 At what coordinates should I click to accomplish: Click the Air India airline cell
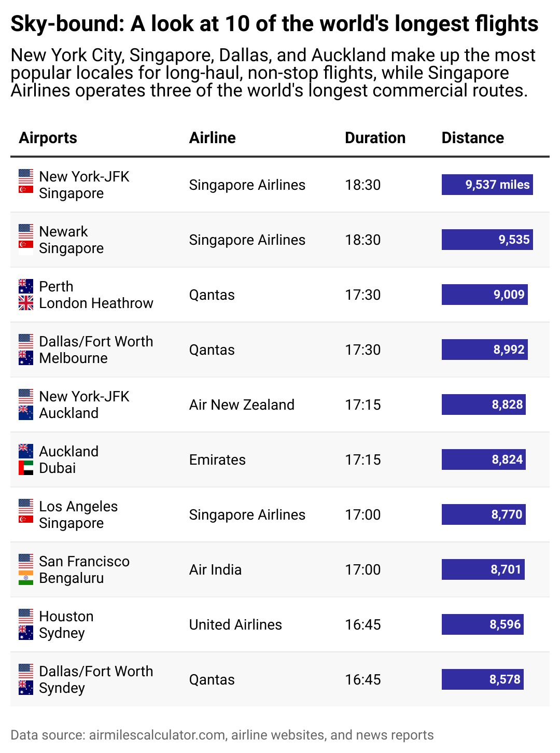point(215,569)
